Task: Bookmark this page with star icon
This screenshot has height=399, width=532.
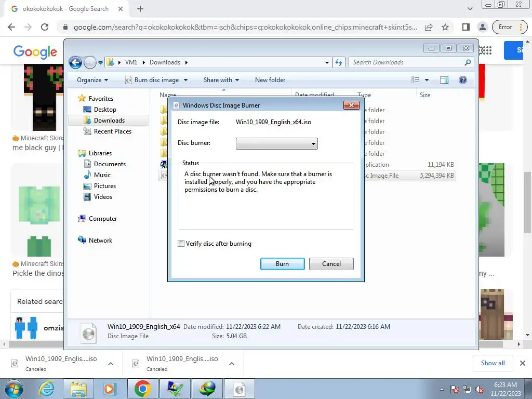Action: click(x=445, y=27)
